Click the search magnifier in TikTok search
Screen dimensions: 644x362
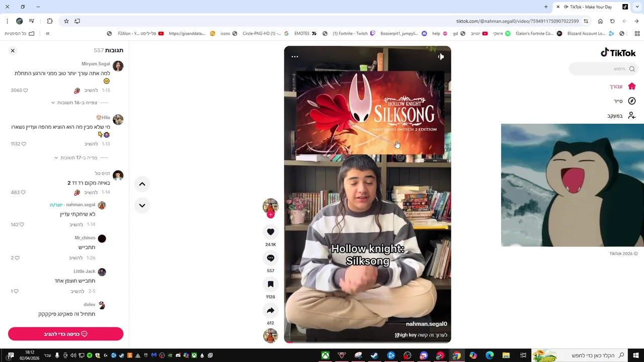pos(632,69)
